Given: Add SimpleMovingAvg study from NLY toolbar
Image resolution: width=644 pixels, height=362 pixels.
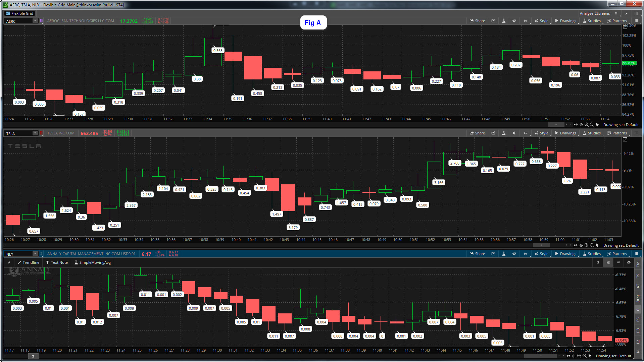Looking at the screenshot, I should pyautogui.click(x=92, y=262).
